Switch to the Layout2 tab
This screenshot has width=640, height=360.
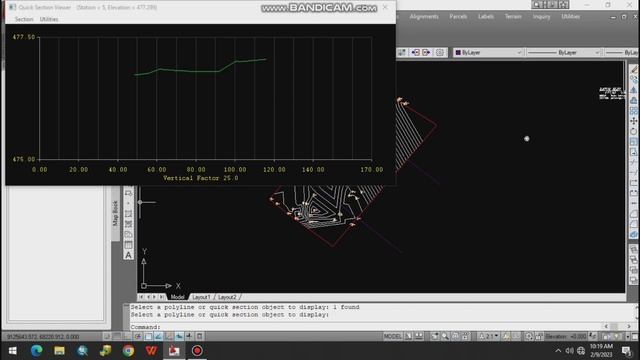(x=227, y=297)
